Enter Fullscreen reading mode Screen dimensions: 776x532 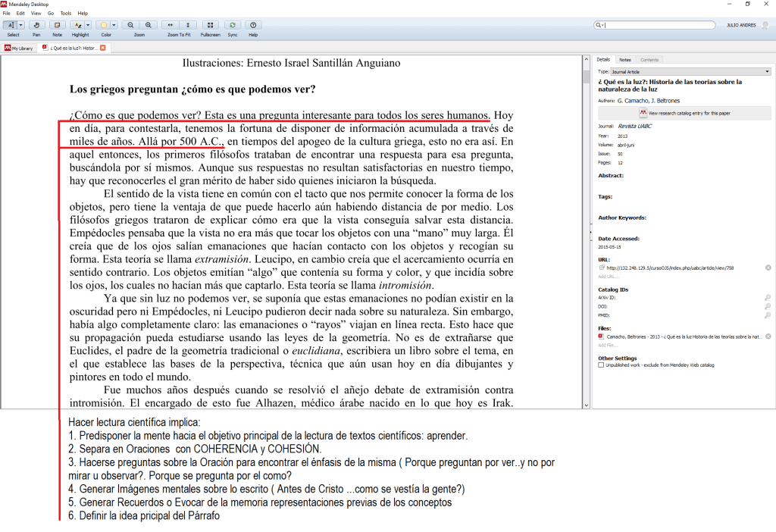(210, 25)
